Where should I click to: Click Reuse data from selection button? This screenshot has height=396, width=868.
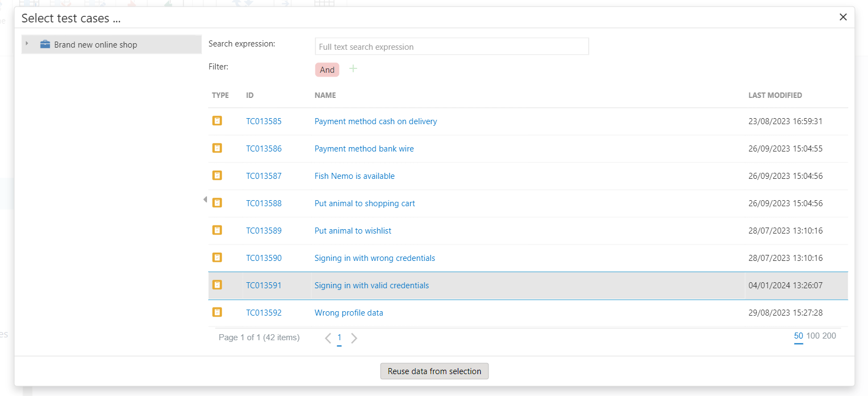click(434, 371)
